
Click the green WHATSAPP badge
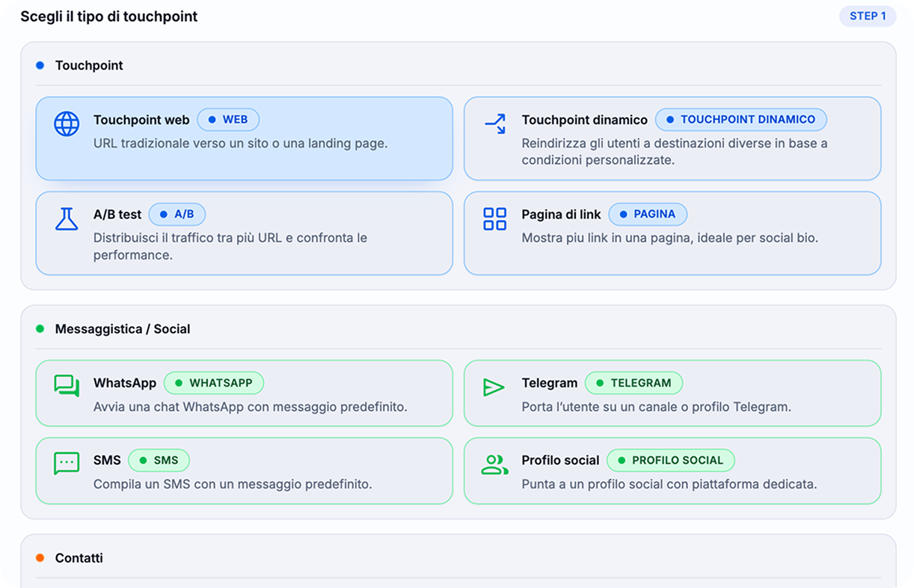(x=214, y=383)
